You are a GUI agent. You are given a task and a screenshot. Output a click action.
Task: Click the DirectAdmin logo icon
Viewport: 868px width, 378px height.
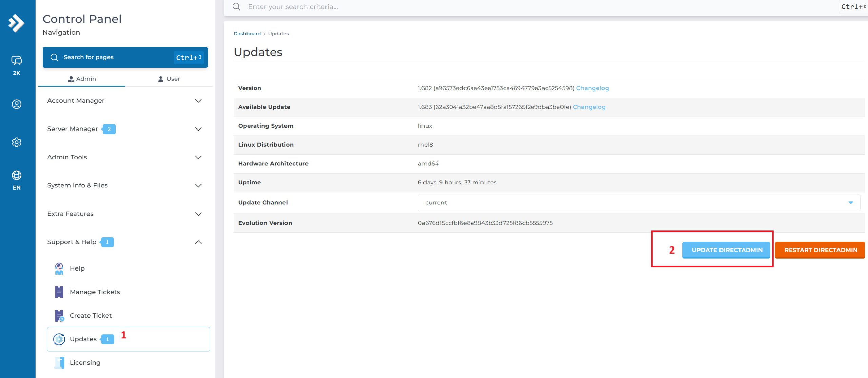(x=16, y=23)
